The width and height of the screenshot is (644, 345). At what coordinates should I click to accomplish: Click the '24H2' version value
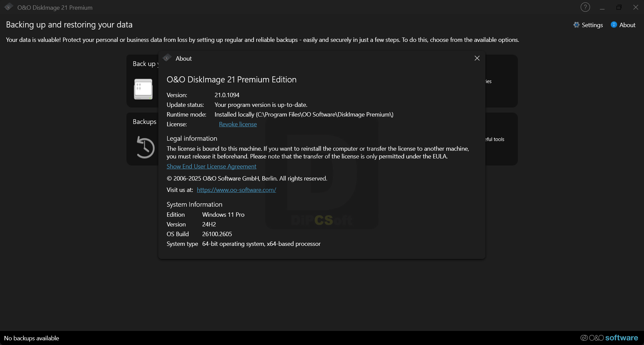tap(209, 224)
